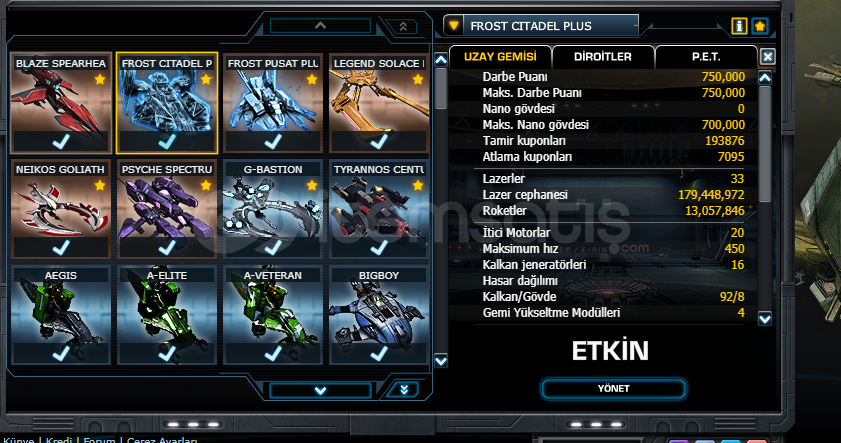Toggle the star on Blaze Spearhead ship
The width and height of the screenshot is (841, 443).
pos(100,80)
